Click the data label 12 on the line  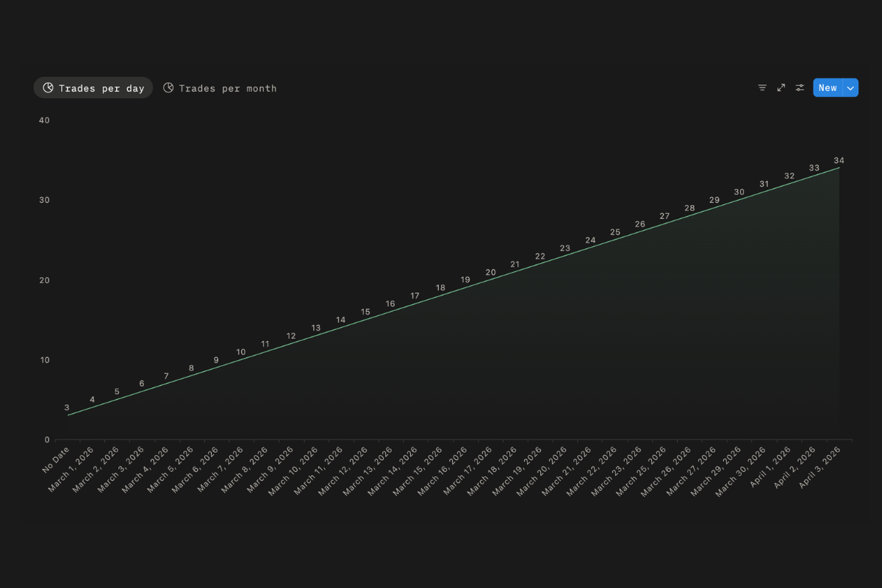291,336
